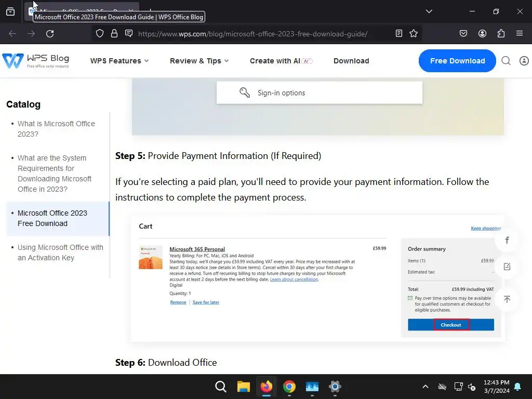Open extensions puzzle icon
Image resolution: width=532 pixels, height=399 pixels.
[501, 33]
